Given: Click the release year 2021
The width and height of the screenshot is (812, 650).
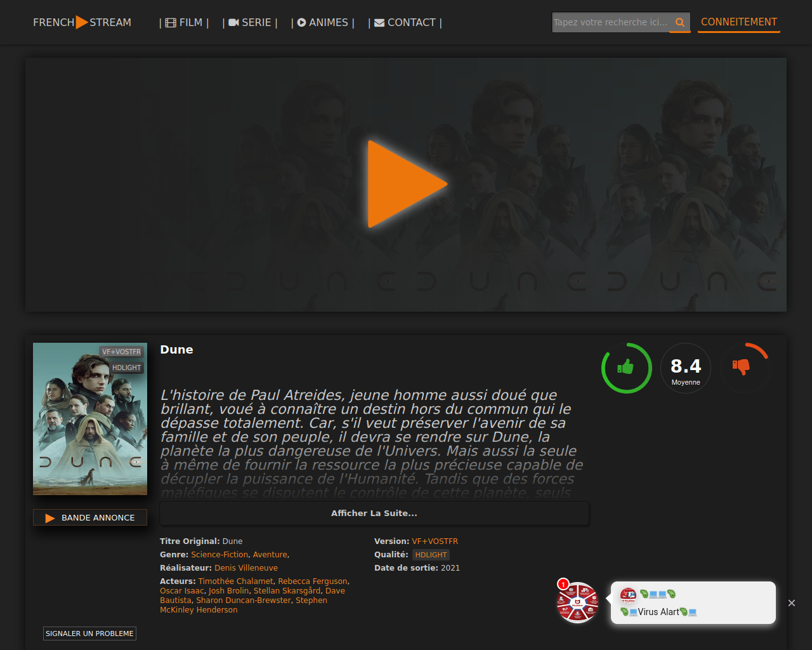Looking at the screenshot, I should [x=450, y=568].
